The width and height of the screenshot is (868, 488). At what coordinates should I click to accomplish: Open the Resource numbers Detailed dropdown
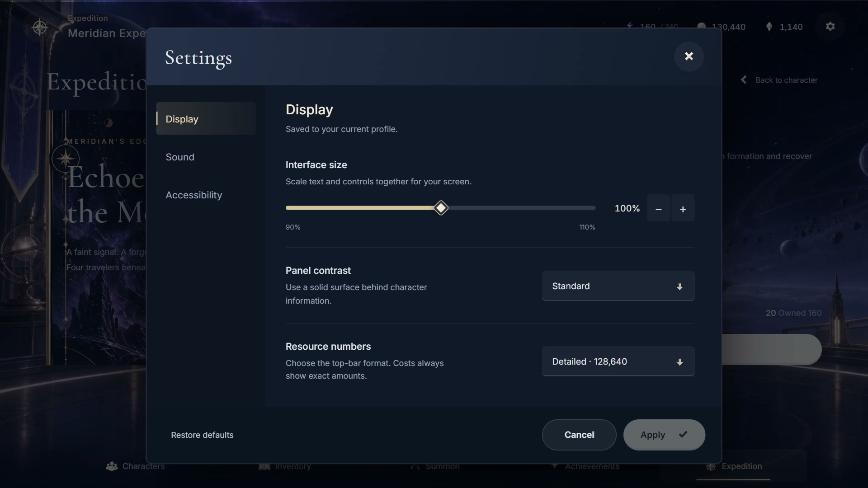coord(618,361)
